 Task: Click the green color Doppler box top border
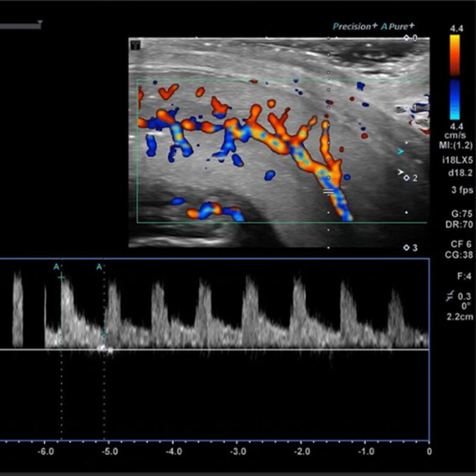tap(282, 80)
